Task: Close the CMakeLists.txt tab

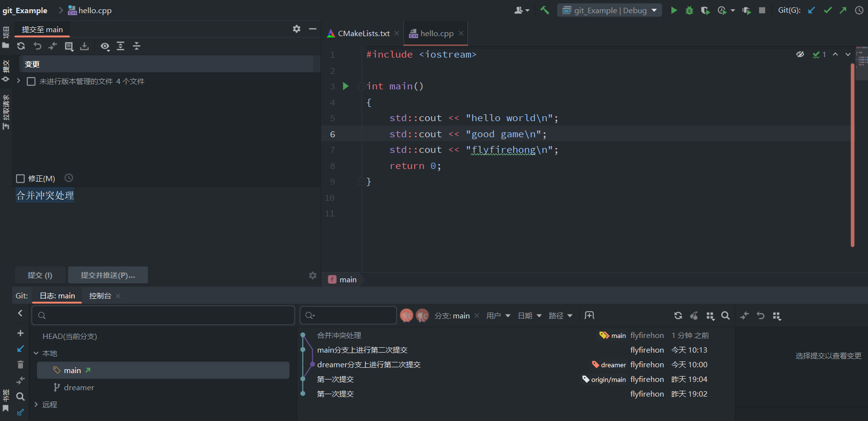Action: coord(397,33)
